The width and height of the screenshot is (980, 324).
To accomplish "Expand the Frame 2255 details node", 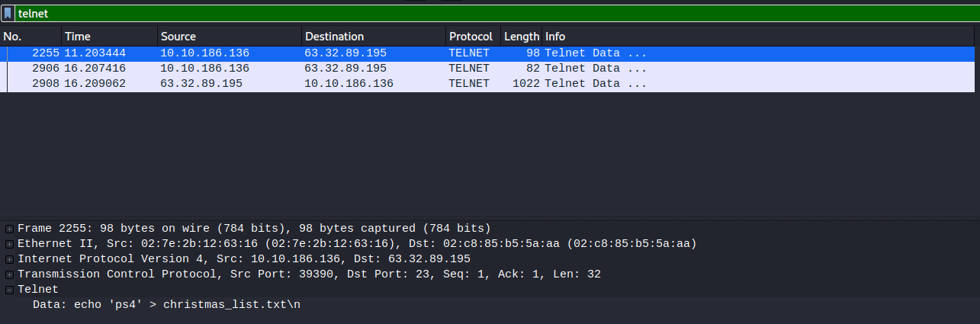I will point(10,229).
